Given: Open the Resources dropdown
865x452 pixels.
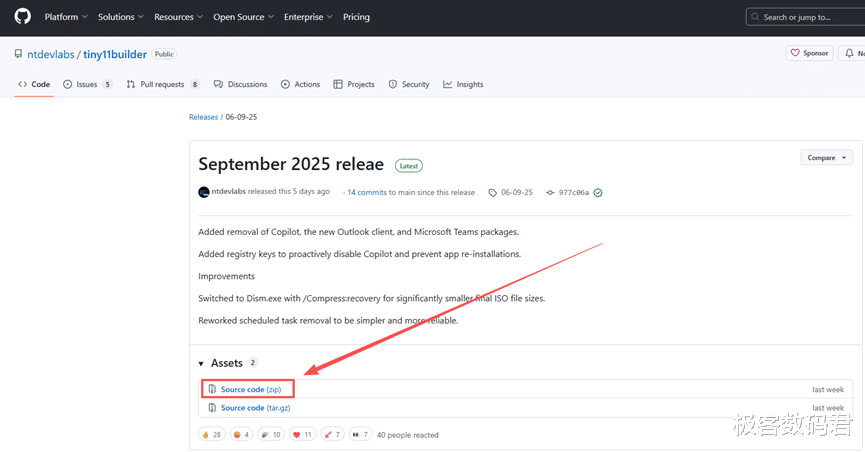Looking at the screenshot, I should (x=178, y=17).
